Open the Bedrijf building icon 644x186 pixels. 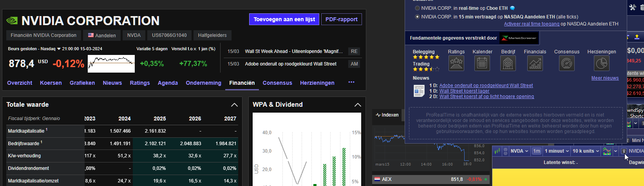point(508,63)
